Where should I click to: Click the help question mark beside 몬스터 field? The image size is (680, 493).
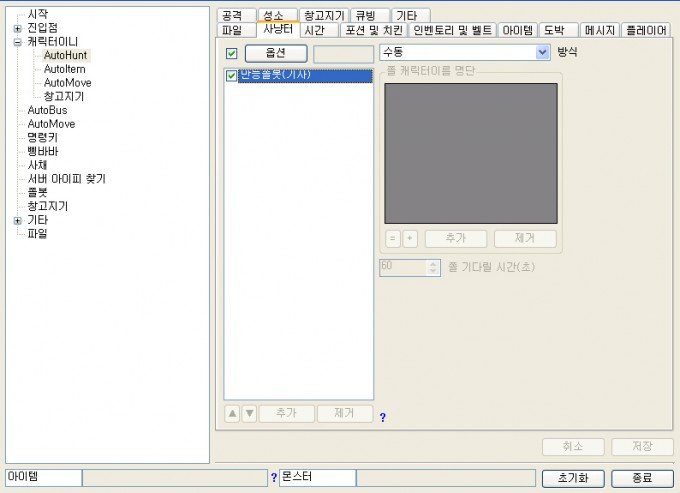273,478
